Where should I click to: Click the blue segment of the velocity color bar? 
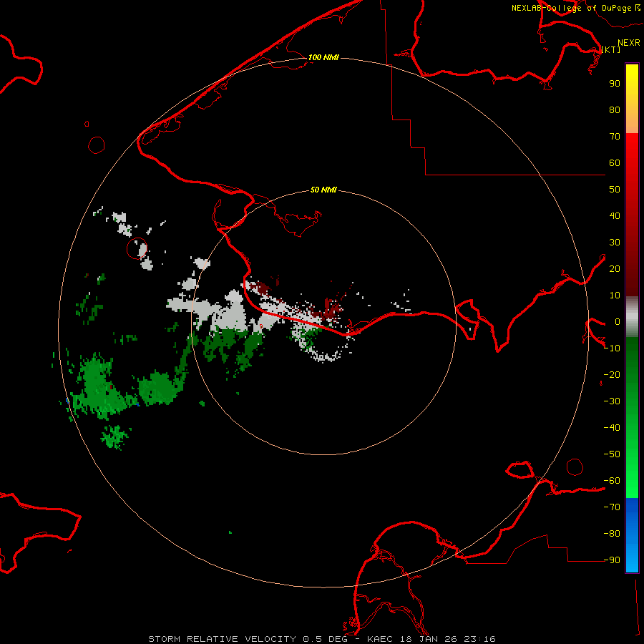click(x=632, y=535)
